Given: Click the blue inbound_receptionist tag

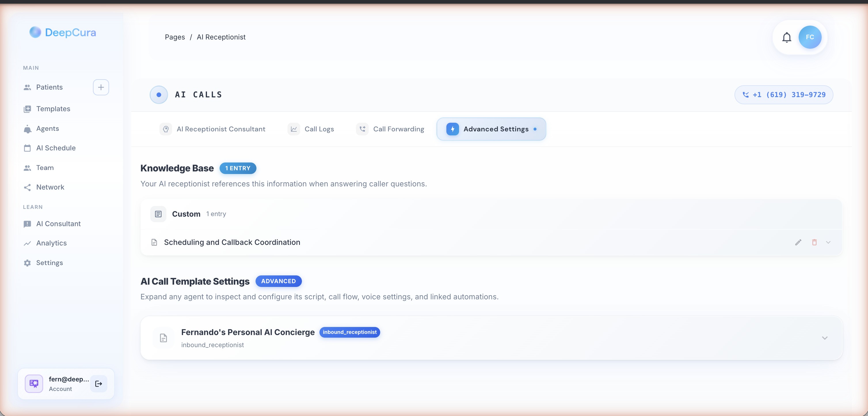Looking at the screenshot, I should (349, 332).
